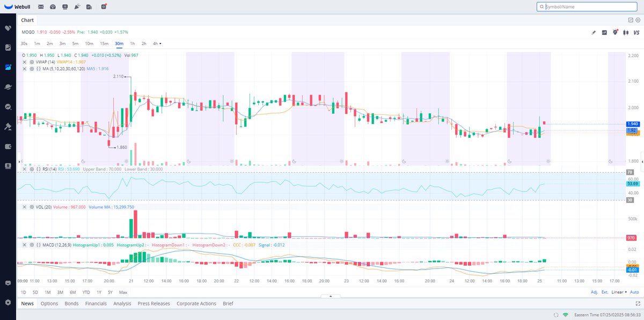
Task: Open Watchlist heart icon in left sidebar
Action: click(8, 28)
